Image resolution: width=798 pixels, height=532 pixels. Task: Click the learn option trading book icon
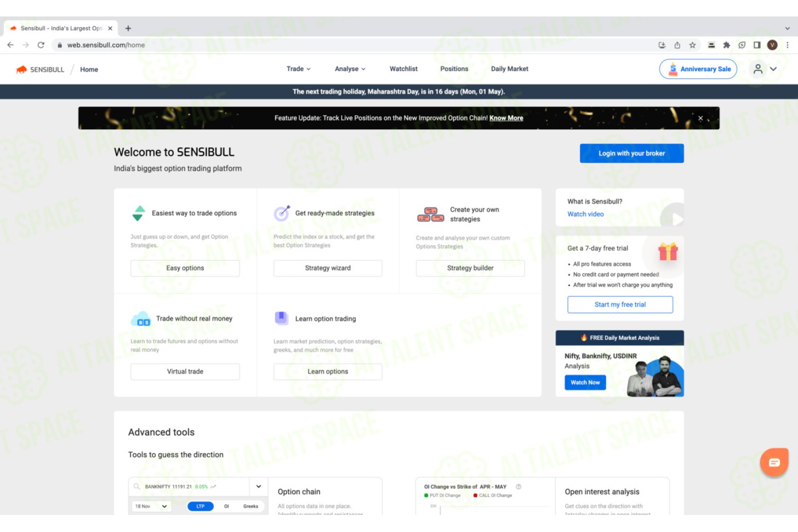tap(281, 318)
